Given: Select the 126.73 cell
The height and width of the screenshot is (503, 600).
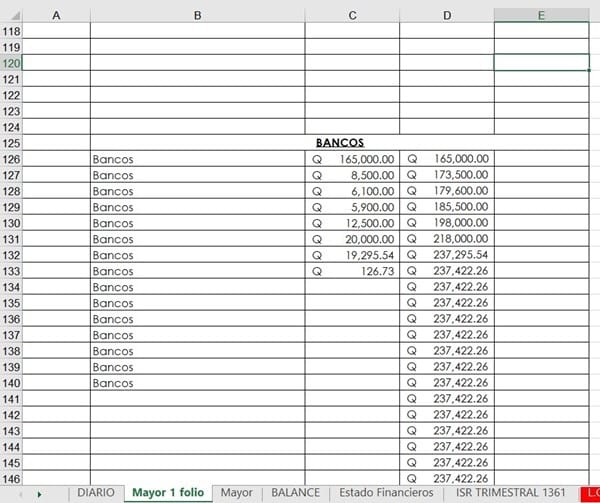Looking at the screenshot, I should click(352, 271).
